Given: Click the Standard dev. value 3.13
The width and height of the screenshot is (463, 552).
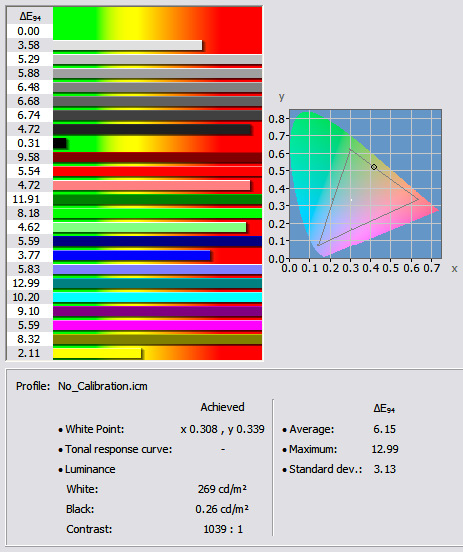Looking at the screenshot, I should point(385,469).
